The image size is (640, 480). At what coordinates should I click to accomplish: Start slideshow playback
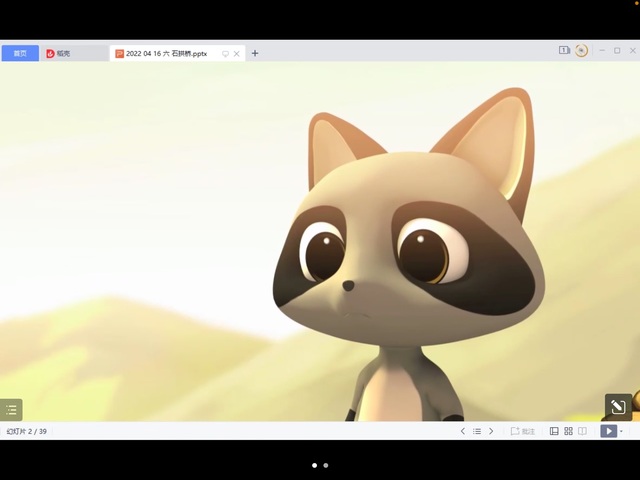click(x=607, y=431)
